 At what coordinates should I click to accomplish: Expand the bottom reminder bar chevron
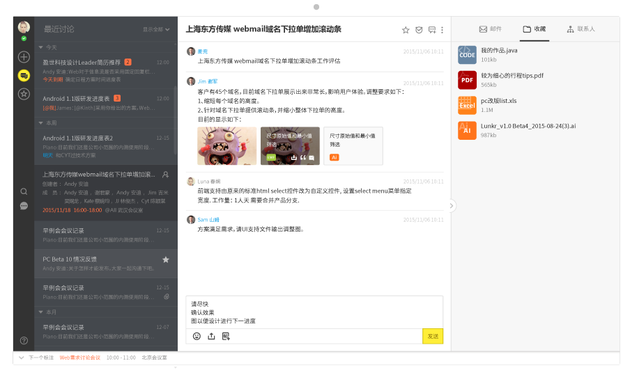point(21,357)
